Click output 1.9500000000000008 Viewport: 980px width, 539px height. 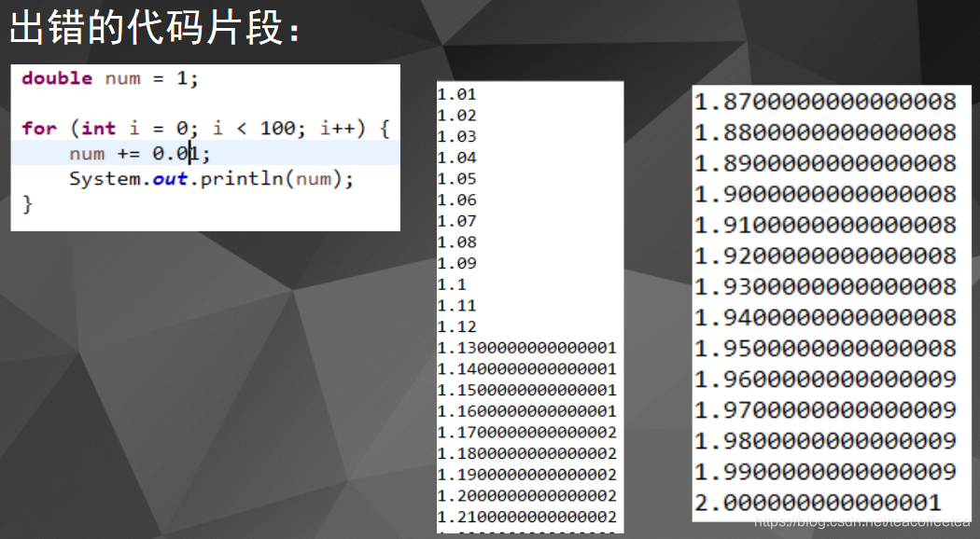click(826, 348)
